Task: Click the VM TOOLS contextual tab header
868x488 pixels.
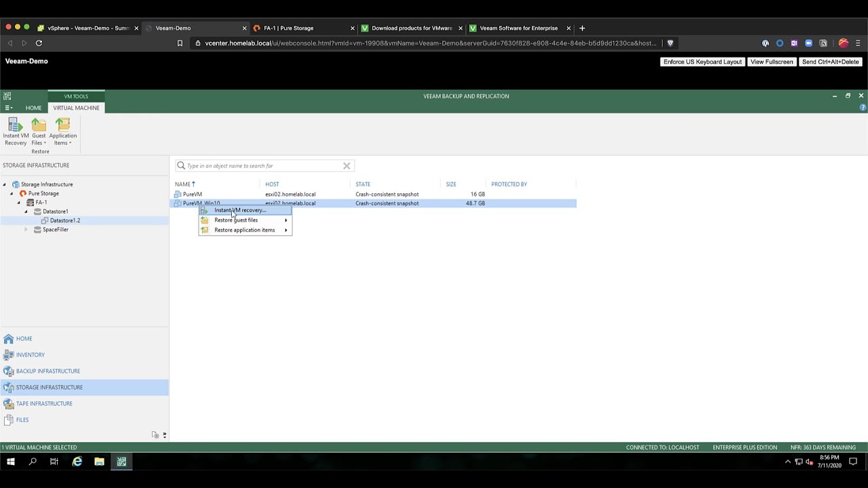Action: [76, 96]
